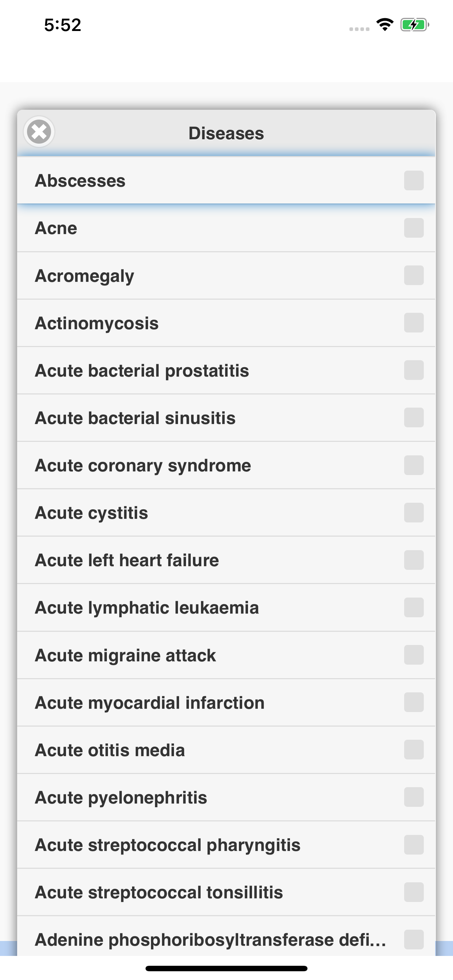The width and height of the screenshot is (453, 980).
Task: Tick the Abscesses checkbox
Action: click(414, 180)
